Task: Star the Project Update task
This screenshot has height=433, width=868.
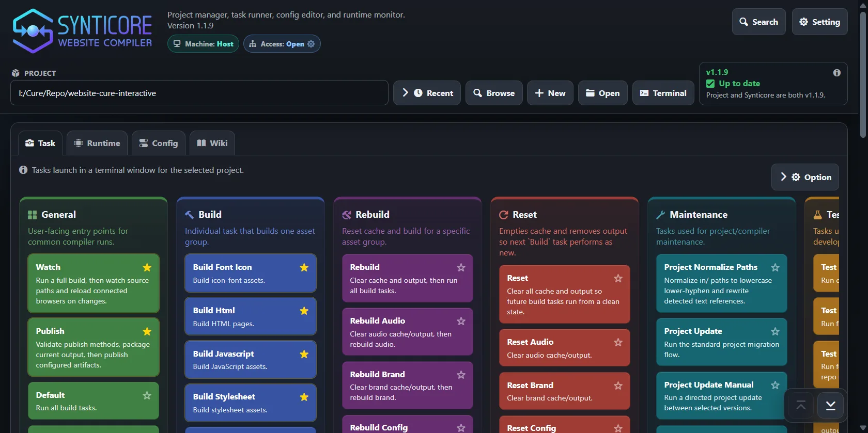Action: (775, 331)
